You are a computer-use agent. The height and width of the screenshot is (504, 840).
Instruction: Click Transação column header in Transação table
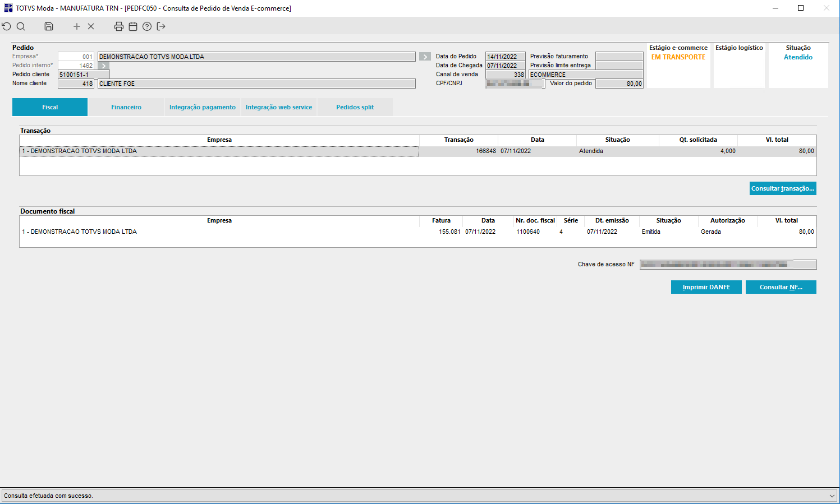[x=458, y=140]
